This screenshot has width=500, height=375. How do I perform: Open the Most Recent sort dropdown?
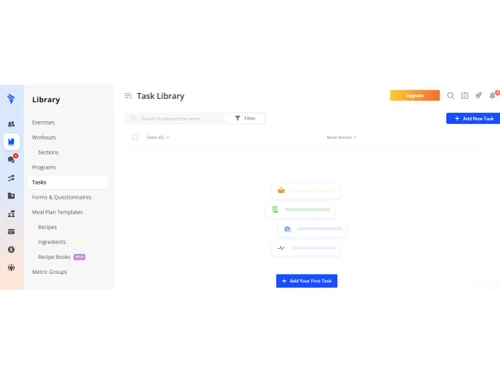point(342,137)
